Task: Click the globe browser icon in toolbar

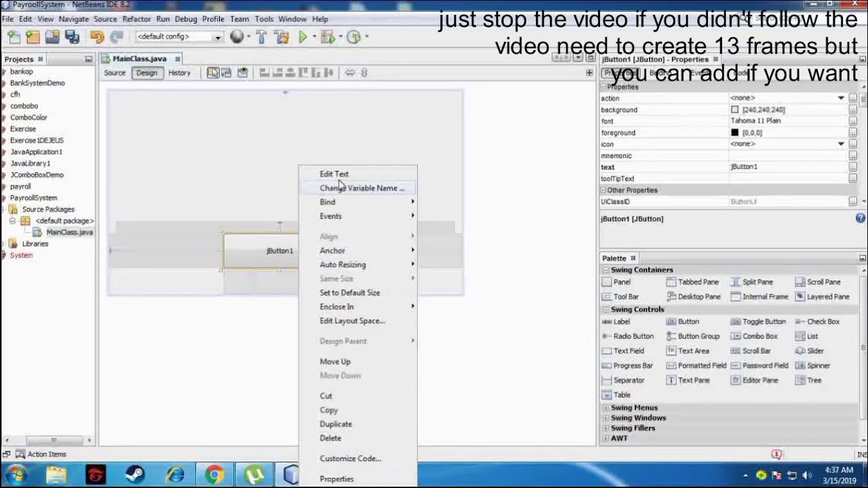Action: (237, 37)
